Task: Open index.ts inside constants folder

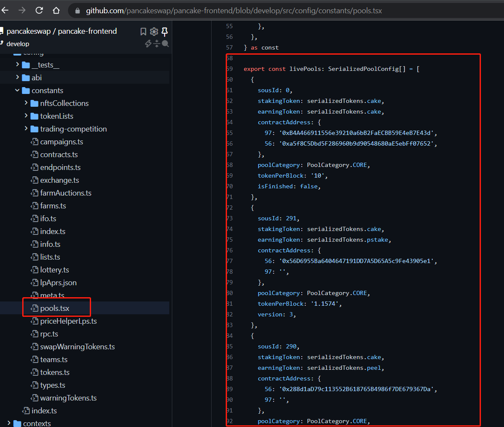Action: pyautogui.click(x=53, y=231)
